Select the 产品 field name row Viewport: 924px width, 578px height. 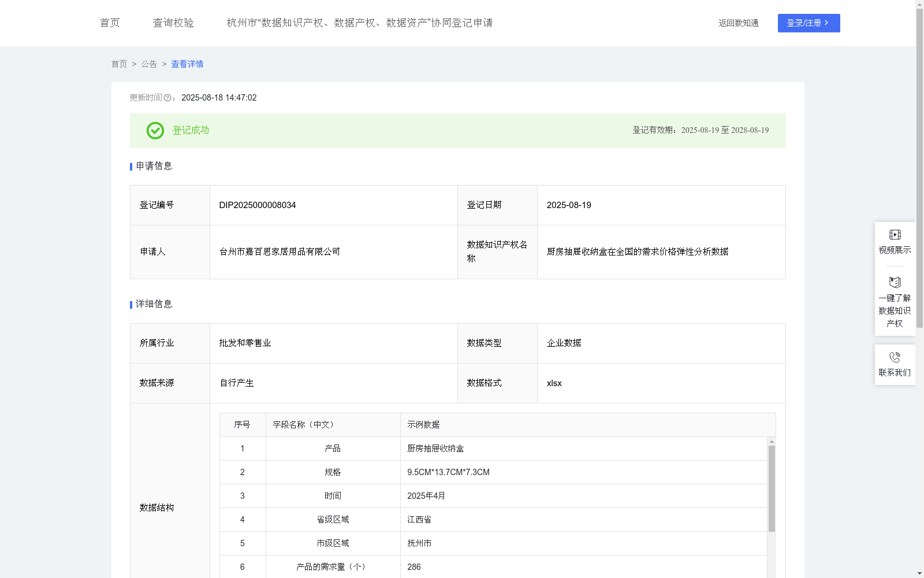[333, 449]
